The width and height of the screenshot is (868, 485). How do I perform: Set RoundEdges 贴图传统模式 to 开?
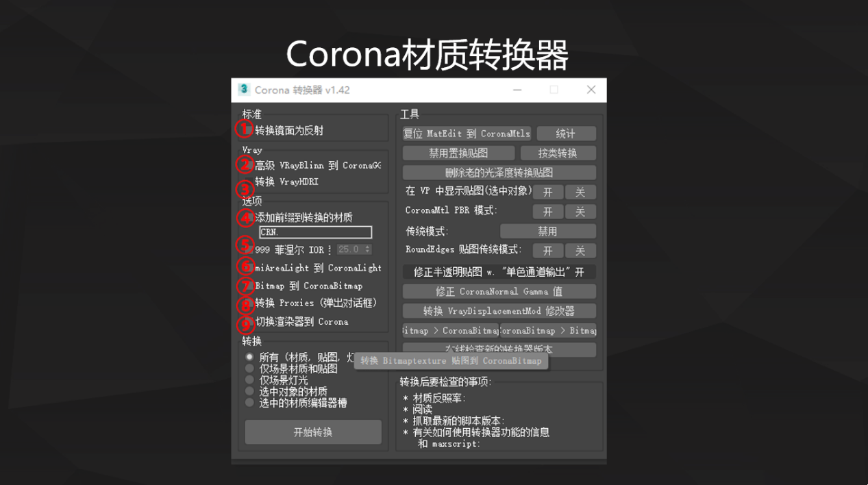(x=547, y=251)
